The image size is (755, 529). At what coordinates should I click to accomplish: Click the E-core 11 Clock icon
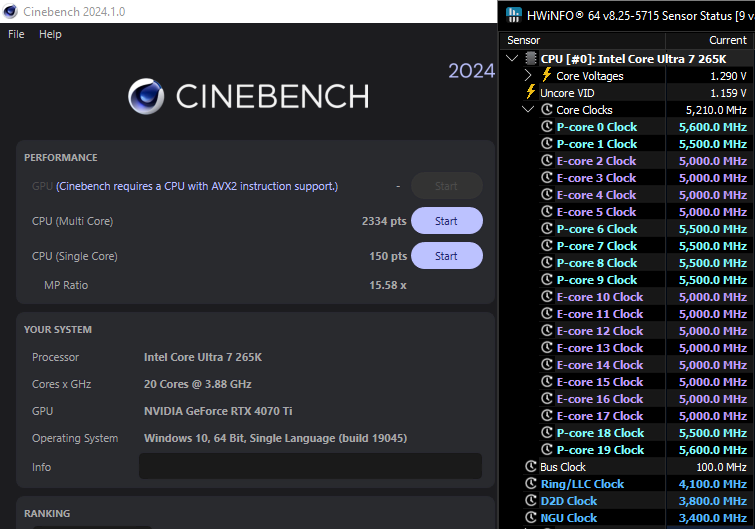[x=547, y=313]
